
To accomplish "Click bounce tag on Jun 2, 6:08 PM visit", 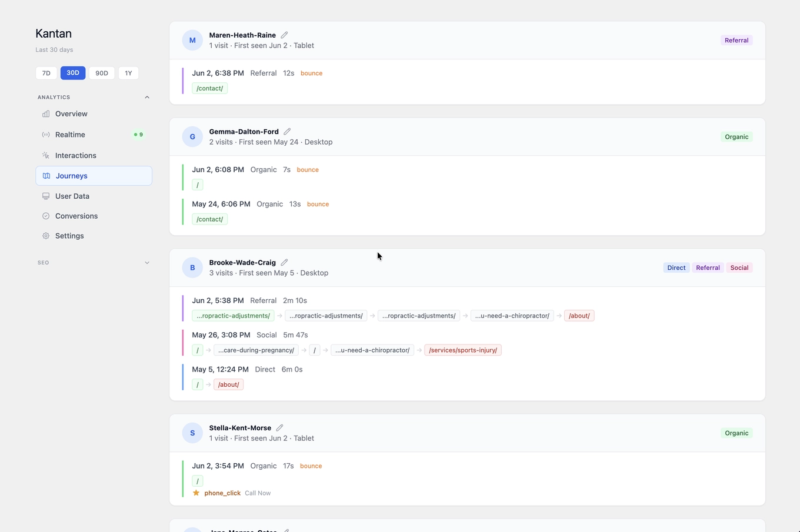I will [308, 170].
